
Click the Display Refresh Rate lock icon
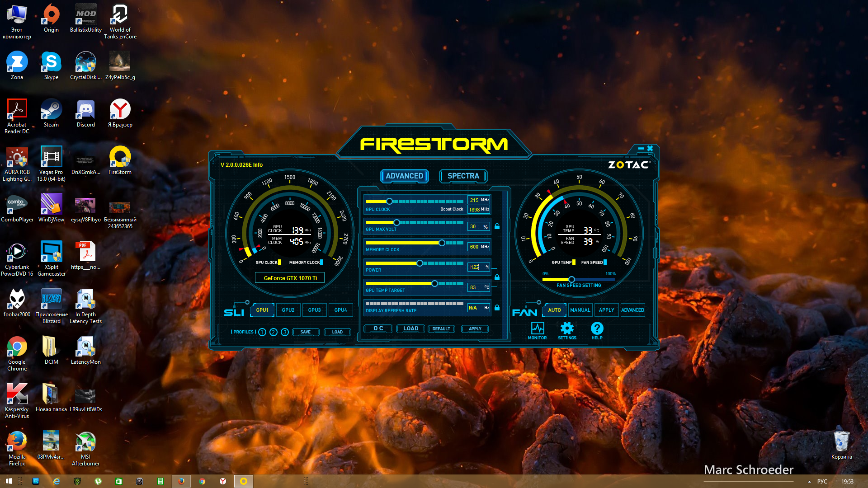point(497,308)
